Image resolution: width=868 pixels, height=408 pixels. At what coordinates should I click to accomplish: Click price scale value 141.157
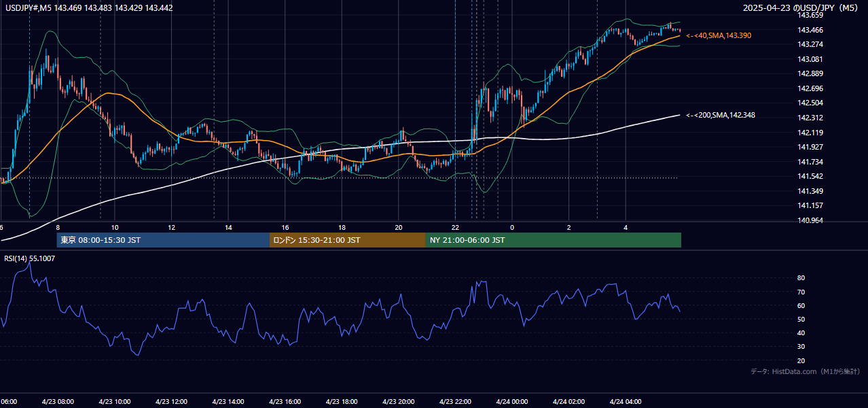tap(810, 205)
